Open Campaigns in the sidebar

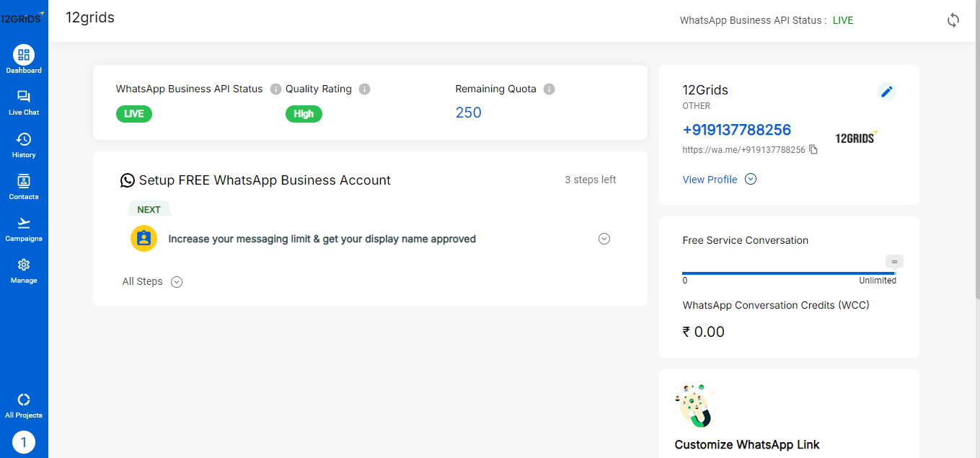pos(24,229)
